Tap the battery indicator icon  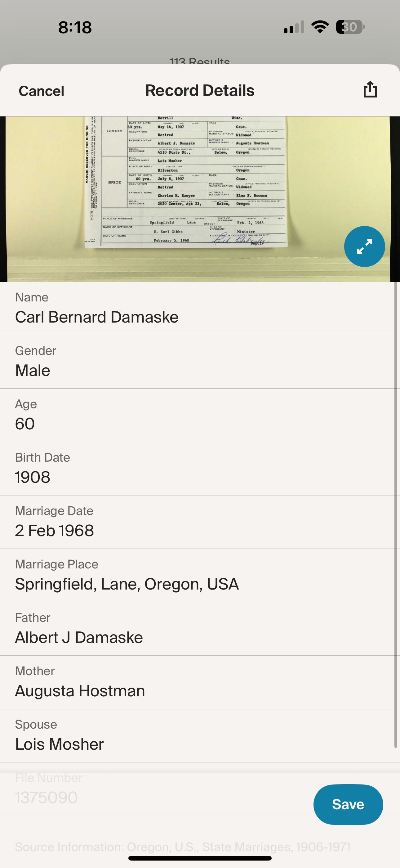350,27
